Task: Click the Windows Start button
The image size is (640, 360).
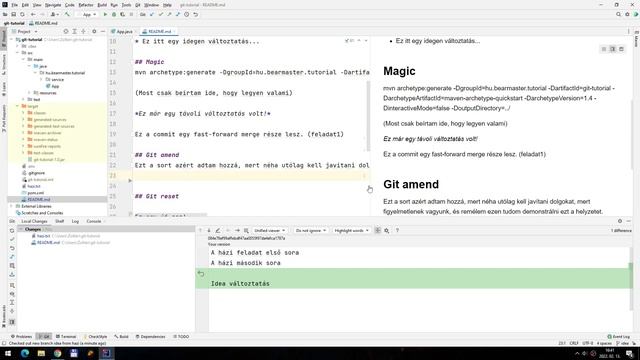Action: (8, 353)
